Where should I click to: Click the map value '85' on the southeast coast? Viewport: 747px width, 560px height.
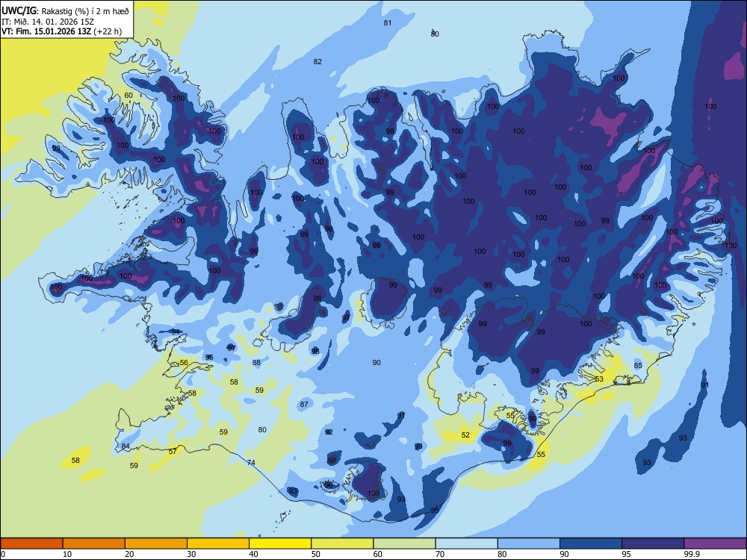pos(638,366)
